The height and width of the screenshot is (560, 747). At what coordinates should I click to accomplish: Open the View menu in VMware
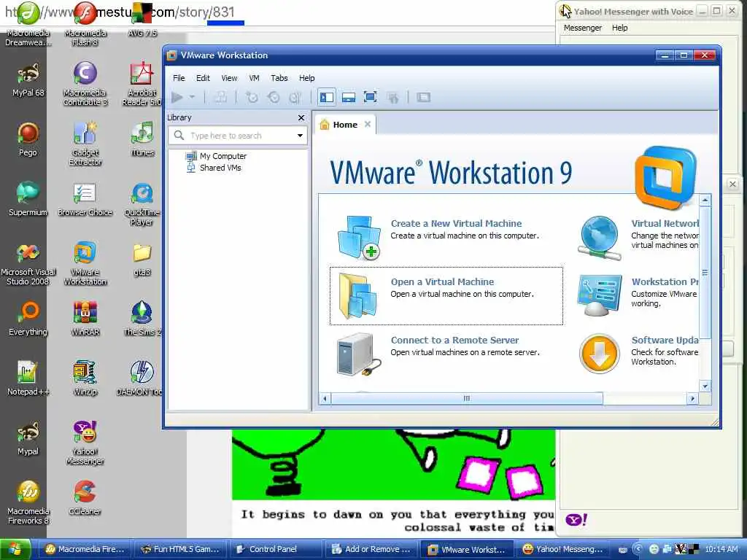[229, 78]
